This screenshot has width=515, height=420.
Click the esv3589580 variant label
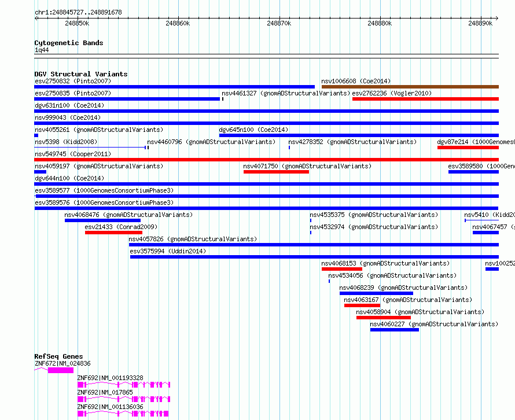pos(481,166)
